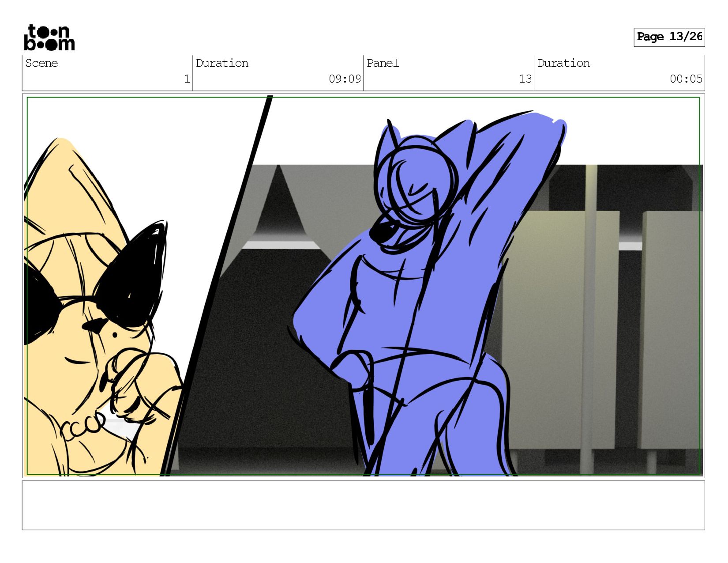The width and height of the screenshot is (728, 563).
Task: Click the 'Panel' header label
Action: pyautogui.click(x=383, y=63)
